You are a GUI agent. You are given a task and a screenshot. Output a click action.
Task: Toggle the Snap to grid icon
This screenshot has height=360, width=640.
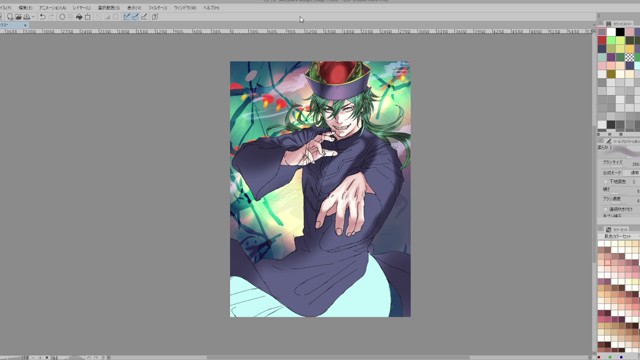pos(144,17)
